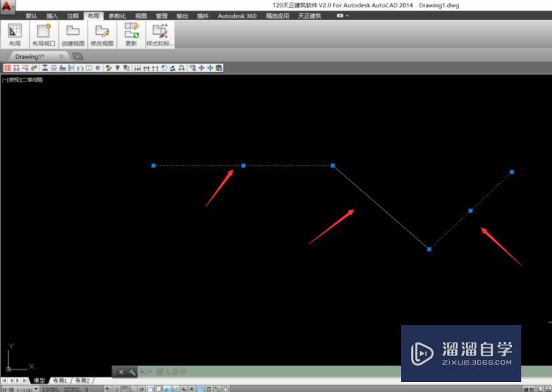This screenshot has height=392, width=552.
Task: Go to next layout tab arrow
Action: [x=17, y=381]
